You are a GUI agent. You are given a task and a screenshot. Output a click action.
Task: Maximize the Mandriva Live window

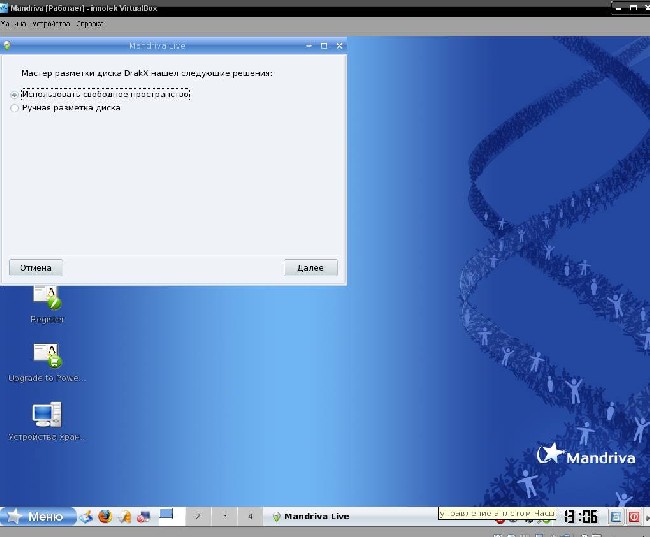[324, 46]
